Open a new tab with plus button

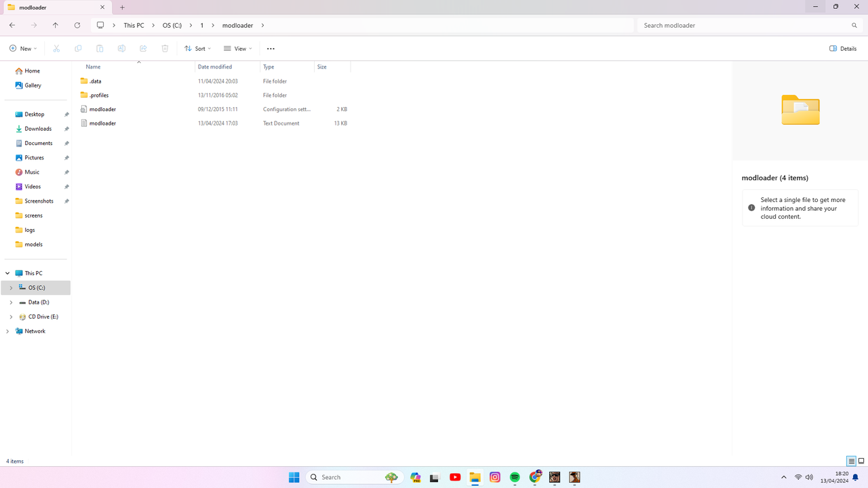pyautogui.click(x=122, y=7)
